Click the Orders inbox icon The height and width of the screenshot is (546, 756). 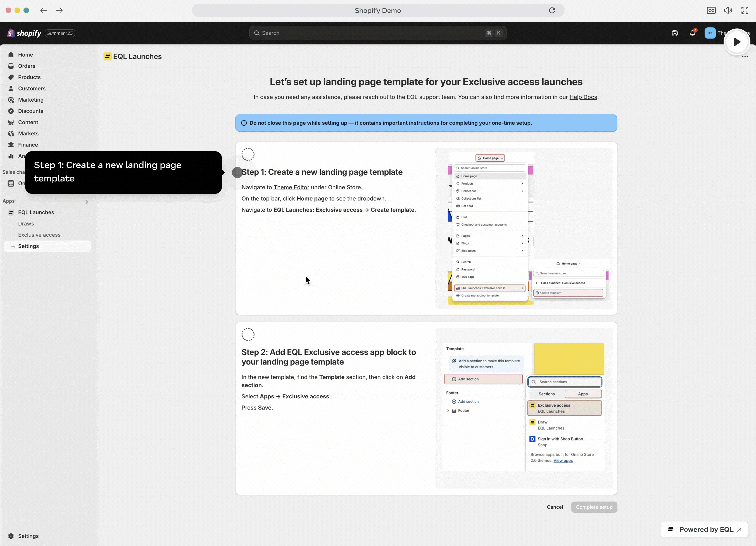pos(11,66)
